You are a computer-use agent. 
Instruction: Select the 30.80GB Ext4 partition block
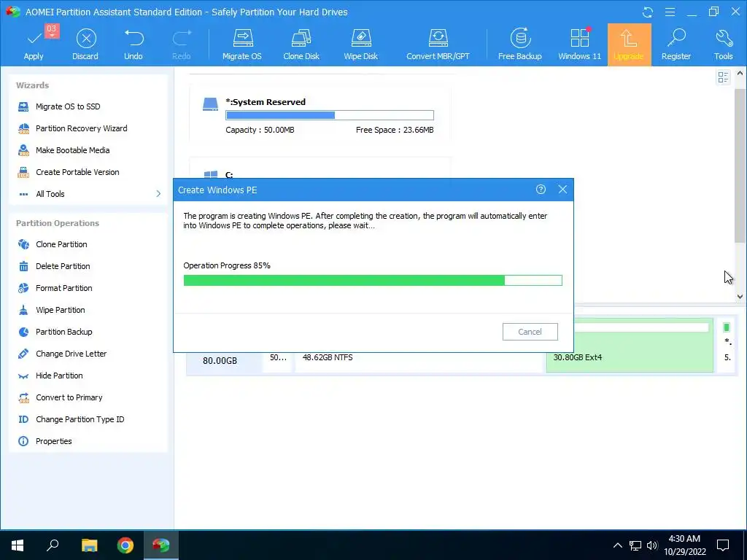tap(630, 345)
